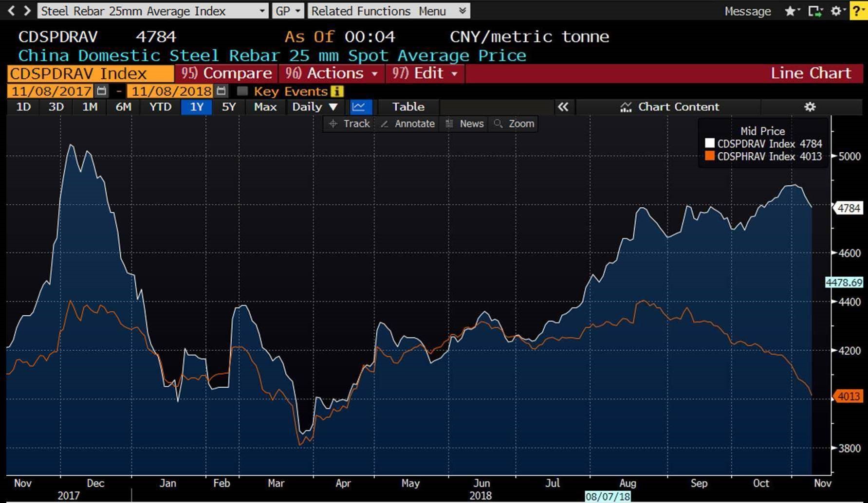Open the Compare menu
This screenshot has height=503, width=868.
(x=226, y=73)
